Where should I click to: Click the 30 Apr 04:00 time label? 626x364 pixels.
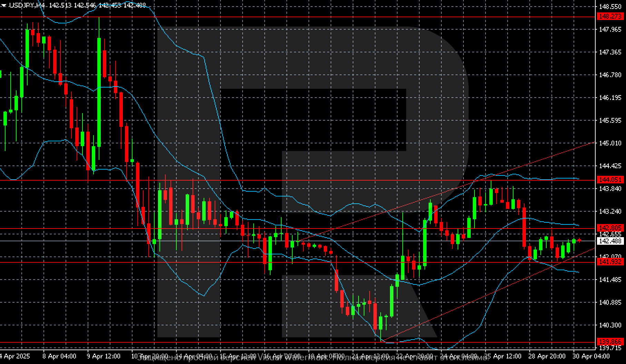pyautogui.click(x=591, y=356)
